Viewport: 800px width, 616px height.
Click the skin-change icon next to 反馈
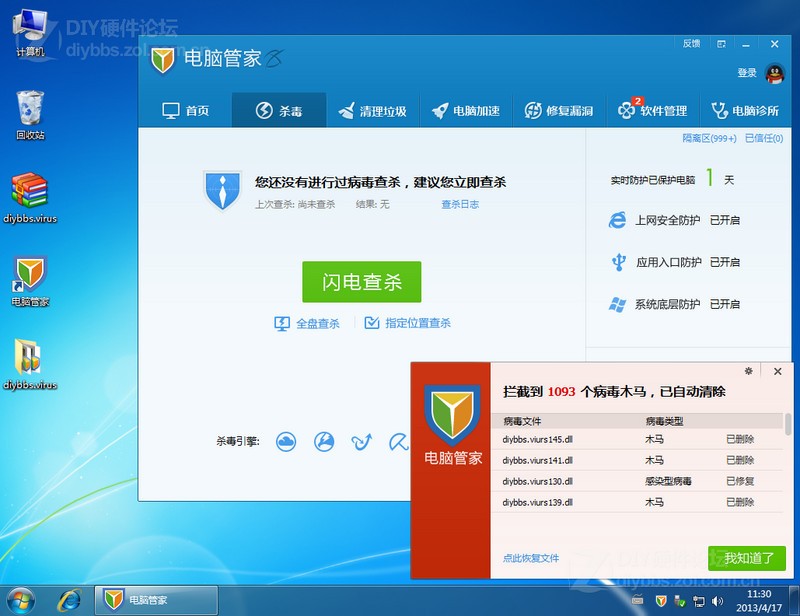pos(721,44)
